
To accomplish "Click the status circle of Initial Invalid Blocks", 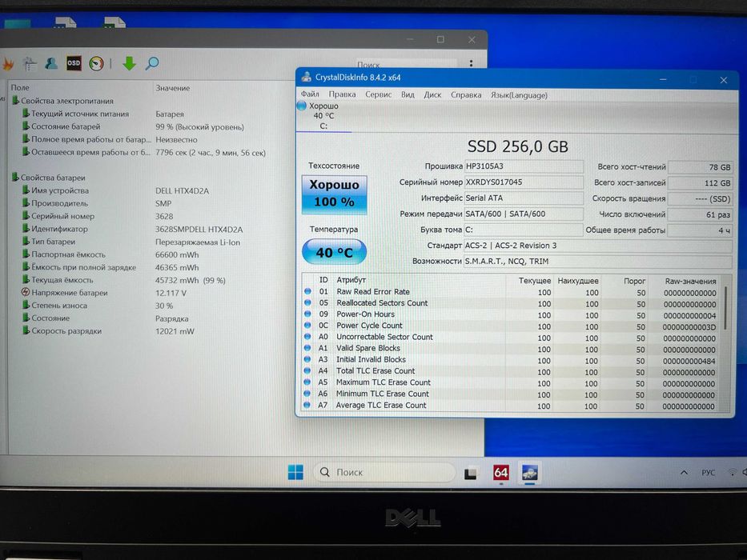I will pos(307,359).
